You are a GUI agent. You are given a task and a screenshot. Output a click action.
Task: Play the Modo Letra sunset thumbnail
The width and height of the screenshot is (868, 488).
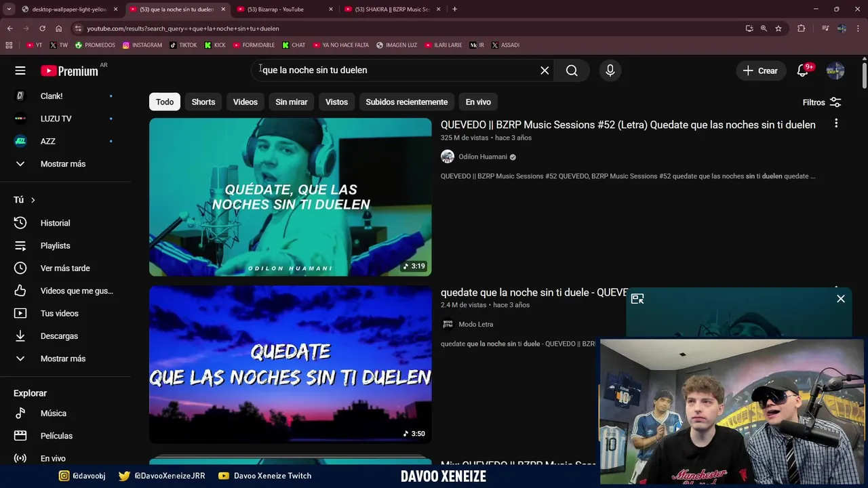pos(290,365)
